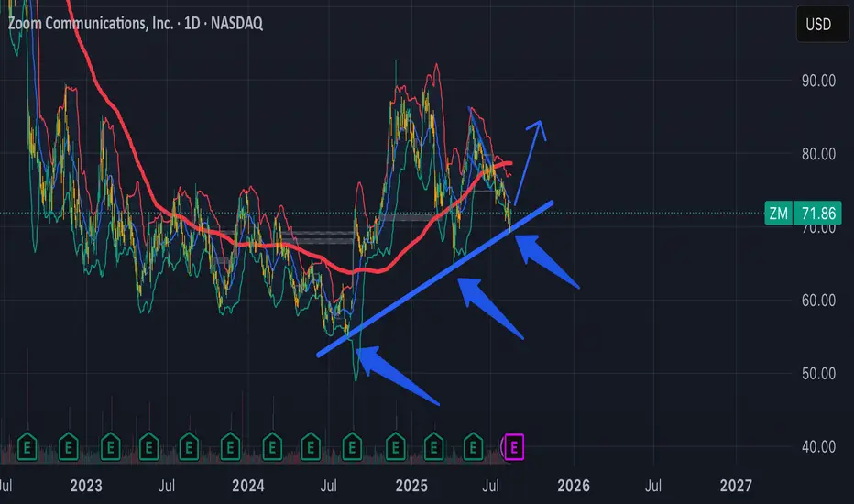854x504 pixels.
Task: Open the February 2023 earnings marker
Action: [111, 447]
